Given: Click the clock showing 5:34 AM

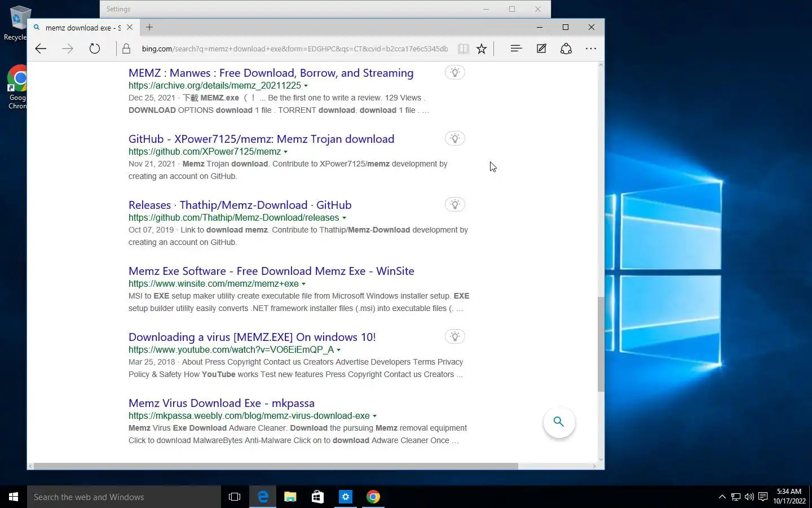Looking at the screenshot, I should coord(789,496).
